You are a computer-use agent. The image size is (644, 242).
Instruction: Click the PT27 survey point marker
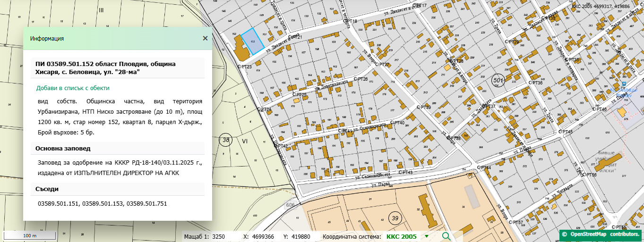pos(376,65)
